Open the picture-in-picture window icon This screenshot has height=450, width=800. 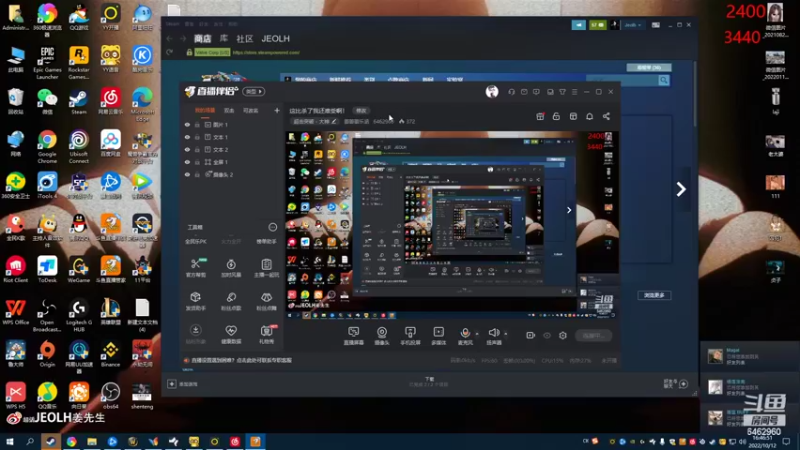550,92
